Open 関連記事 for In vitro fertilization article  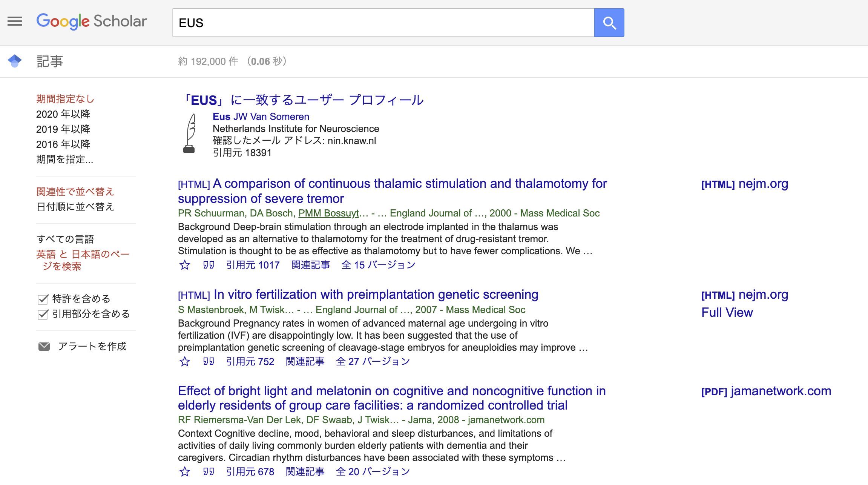pyautogui.click(x=305, y=362)
